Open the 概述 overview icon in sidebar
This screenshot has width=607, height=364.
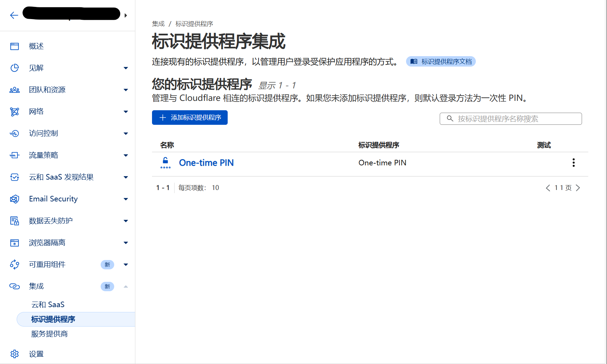pyautogui.click(x=15, y=46)
